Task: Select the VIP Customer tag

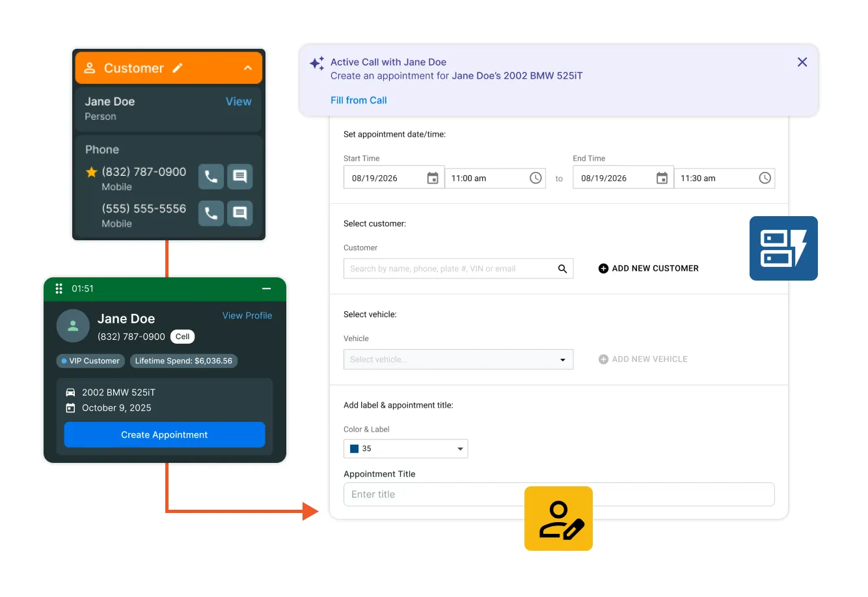Action: [90, 361]
